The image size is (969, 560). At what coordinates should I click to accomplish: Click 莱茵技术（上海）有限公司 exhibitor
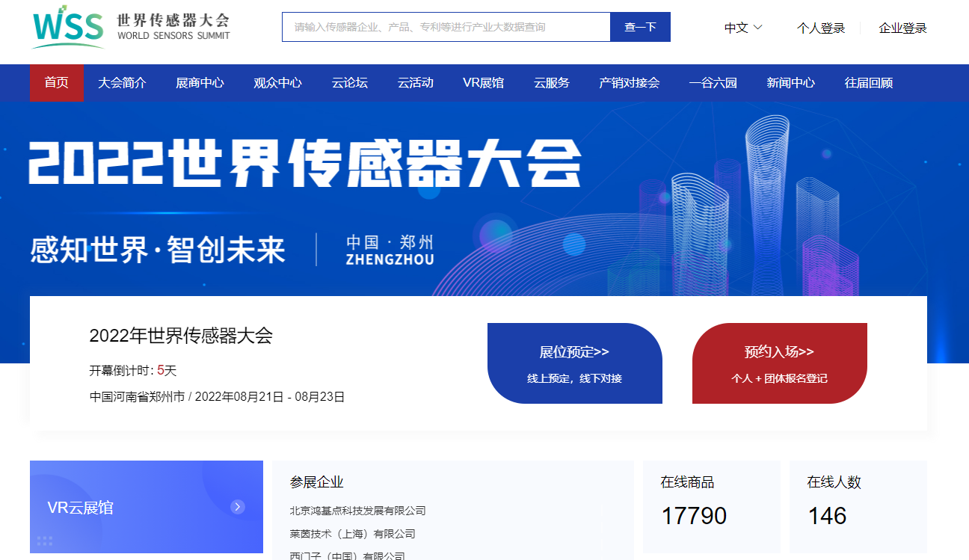click(x=352, y=534)
